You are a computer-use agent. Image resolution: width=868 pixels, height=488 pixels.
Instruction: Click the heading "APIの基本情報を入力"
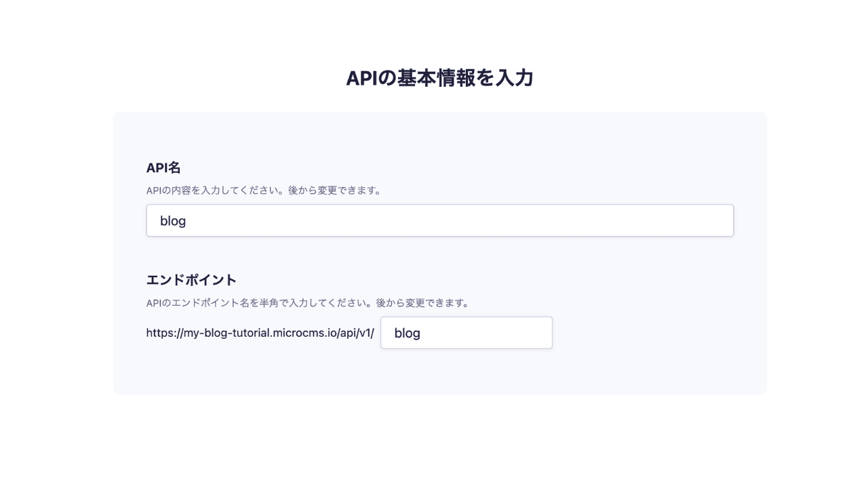pos(439,78)
